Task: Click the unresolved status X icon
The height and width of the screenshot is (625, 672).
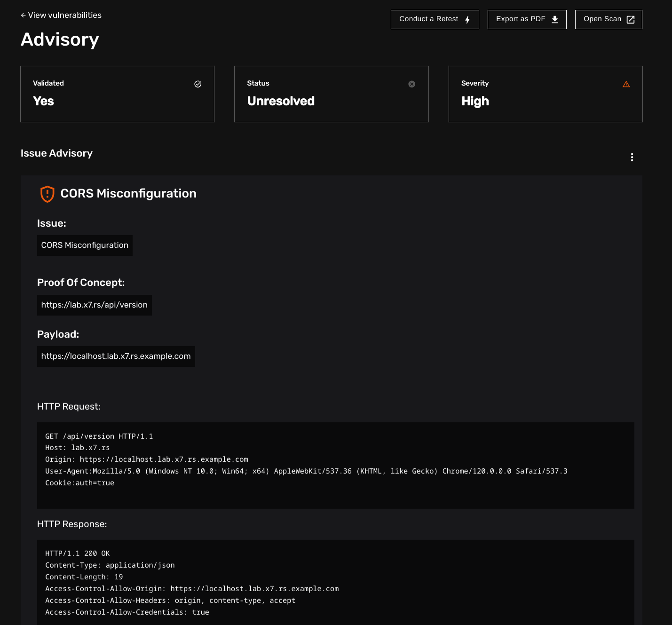Action: tap(412, 84)
